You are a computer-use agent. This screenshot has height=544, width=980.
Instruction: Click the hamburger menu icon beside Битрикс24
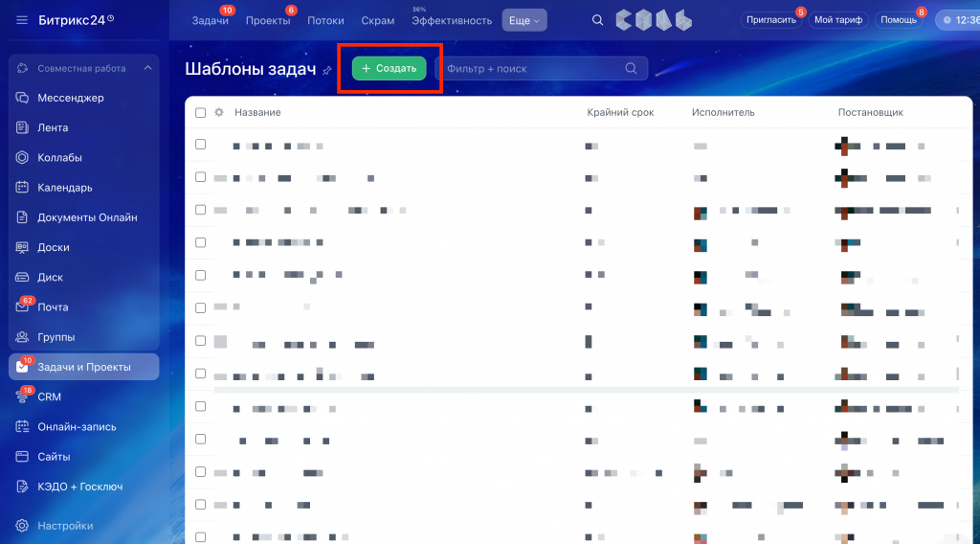click(22, 20)
